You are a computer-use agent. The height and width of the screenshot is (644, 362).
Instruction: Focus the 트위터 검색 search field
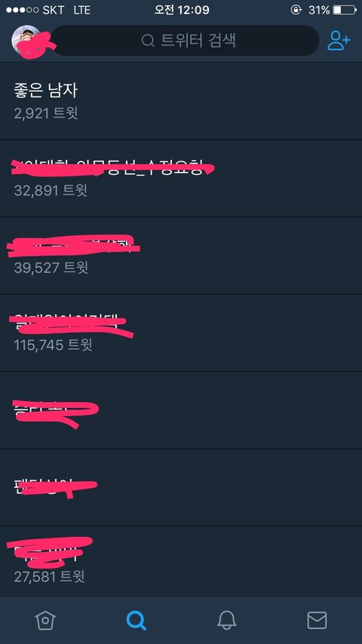click(185, 41)
